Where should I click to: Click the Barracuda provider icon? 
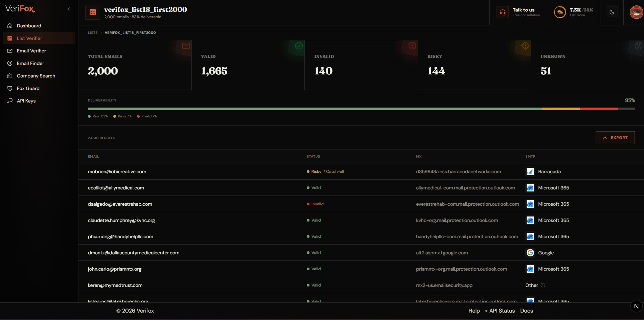click(530, 172)
